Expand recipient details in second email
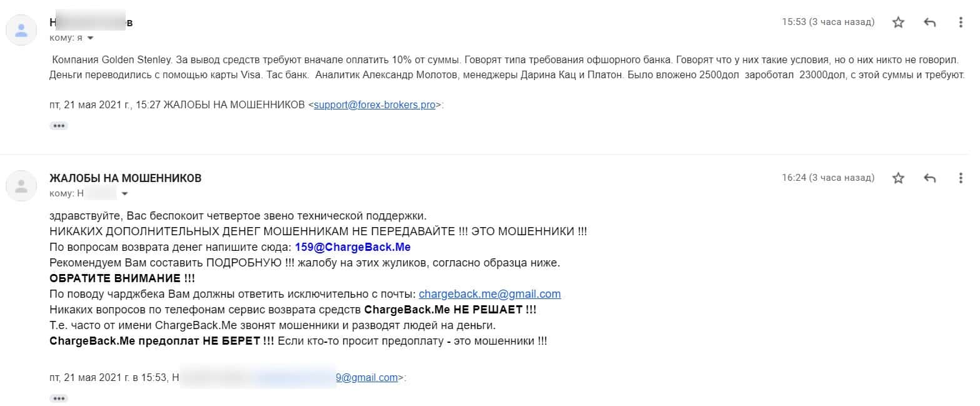This screenshot has height=406, width=980. point(125,194)
